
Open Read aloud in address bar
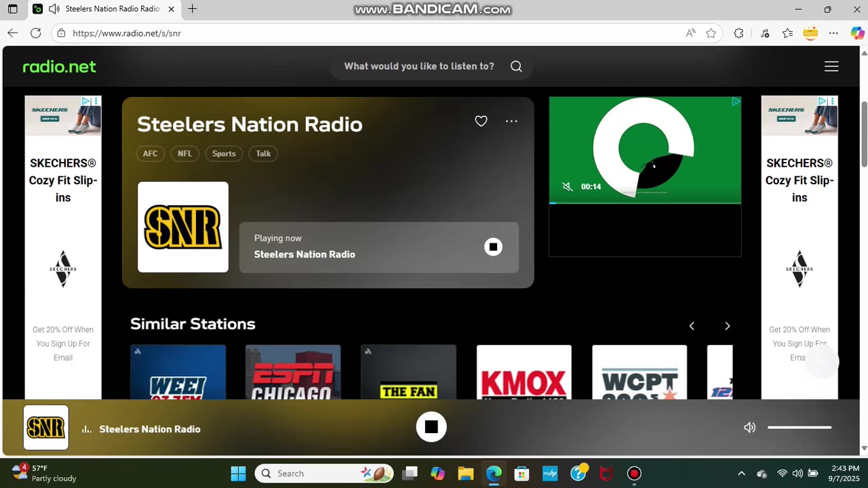[690, 33]
